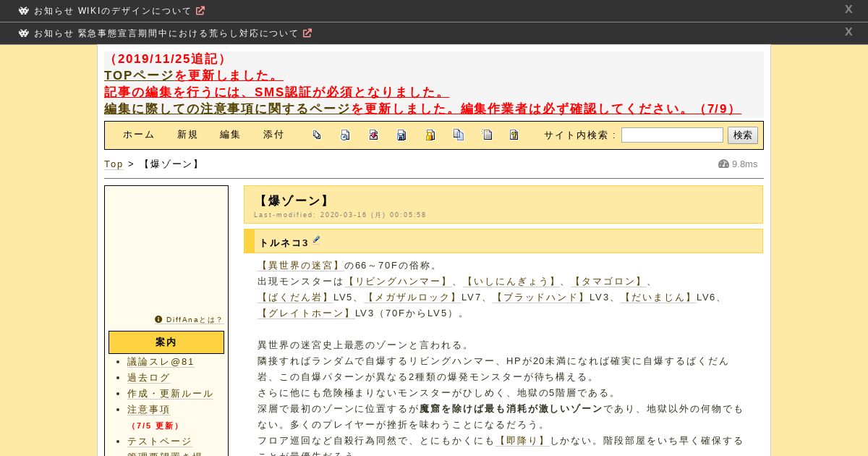868x456 pixels.
Task: Click the 【爆ゾーン】 page title heading
Action: click(x=293, y=201)
